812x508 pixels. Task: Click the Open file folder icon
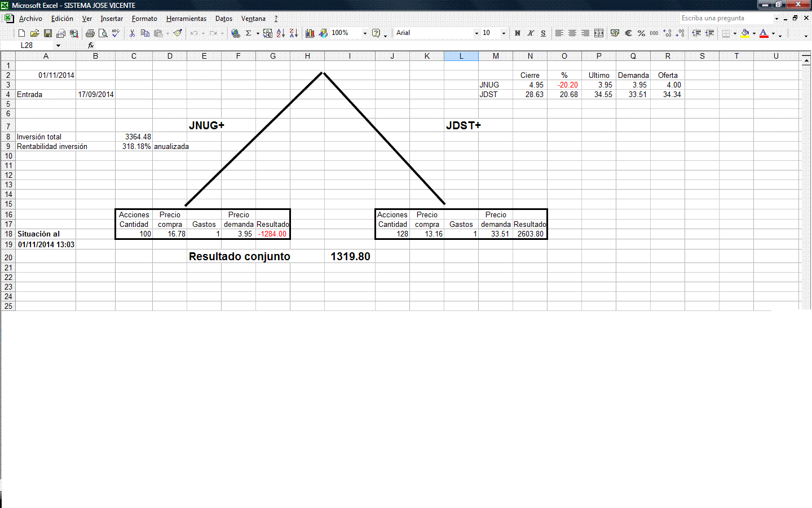tap(34, 33)
